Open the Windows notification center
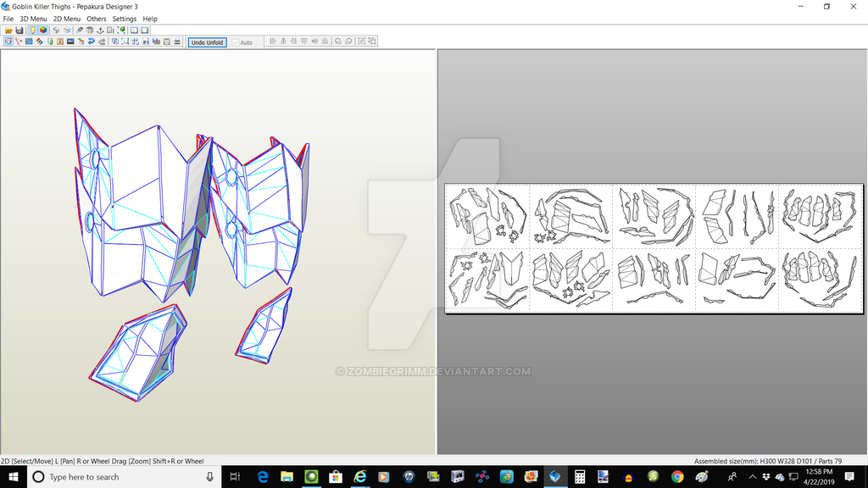This screenshot has width=868, height=488. point(849,476)
